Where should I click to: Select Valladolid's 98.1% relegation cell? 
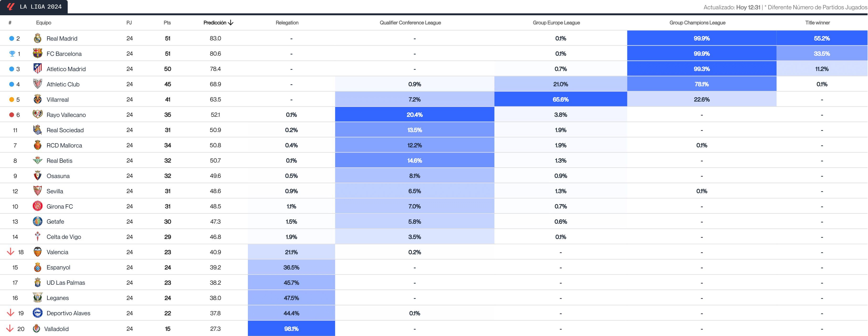pos(291,328)
